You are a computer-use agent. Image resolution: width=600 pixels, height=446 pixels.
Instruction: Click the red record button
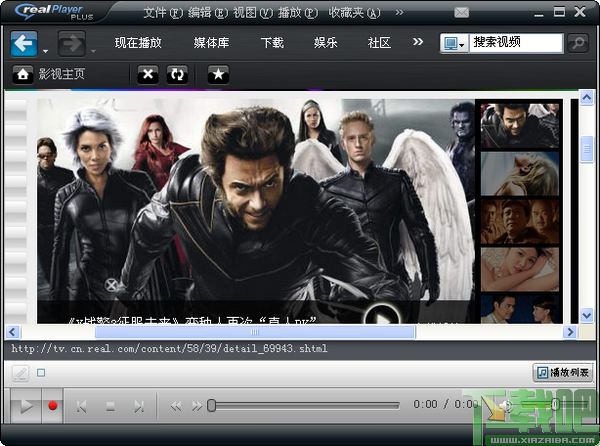coord(52,406)
